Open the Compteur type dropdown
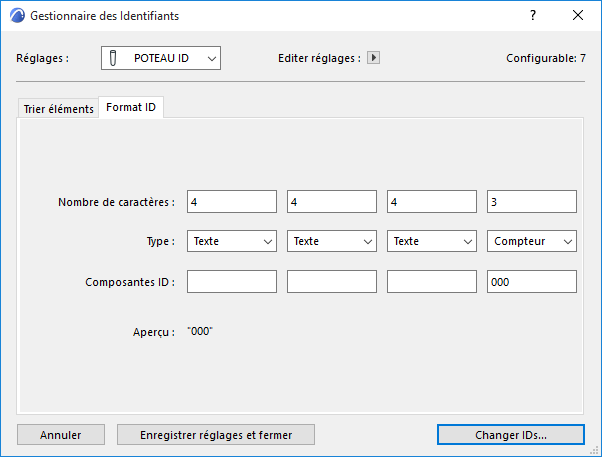 pyautogui.click(x=531, y=241)
